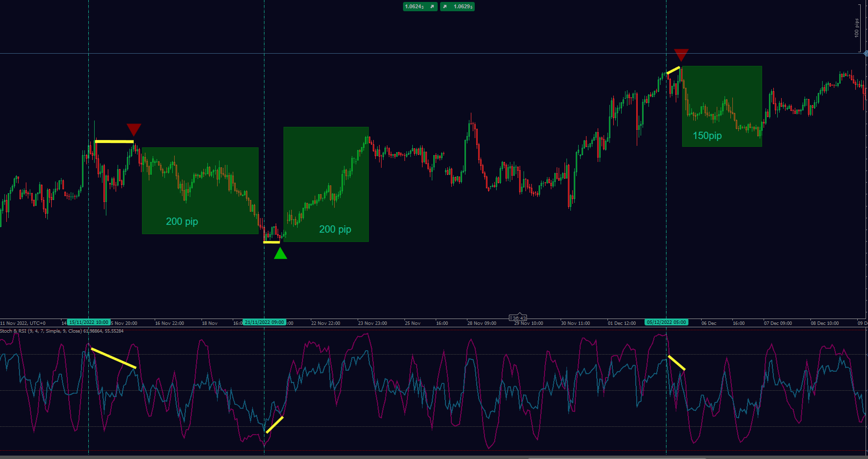Viewport: 868px width, 459px height.
Task: Click the 1.0629 buy price button
Action: point(457,6)
